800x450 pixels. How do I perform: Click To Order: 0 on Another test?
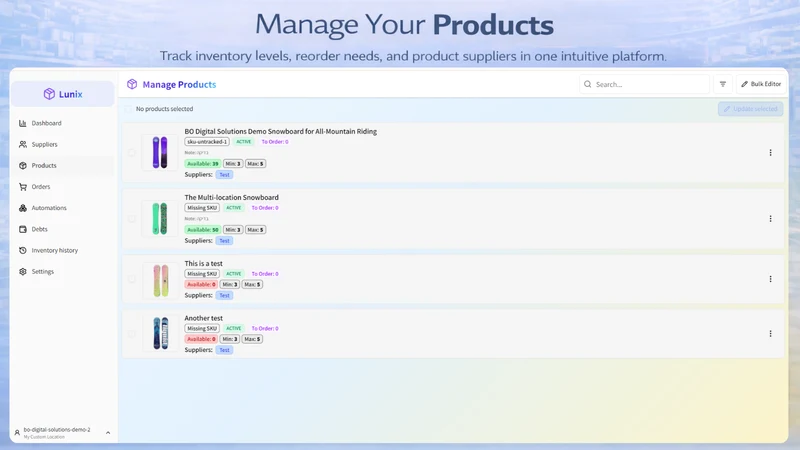(265, 329)
